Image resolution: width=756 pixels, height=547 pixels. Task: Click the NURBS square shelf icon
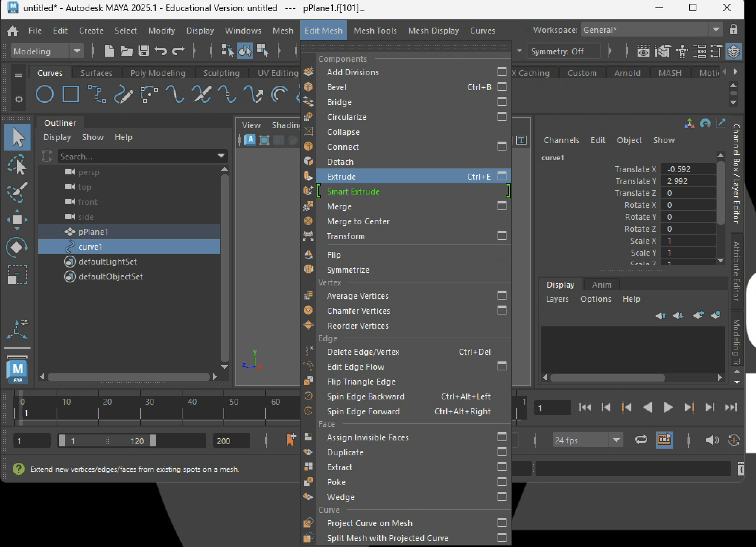70,94
